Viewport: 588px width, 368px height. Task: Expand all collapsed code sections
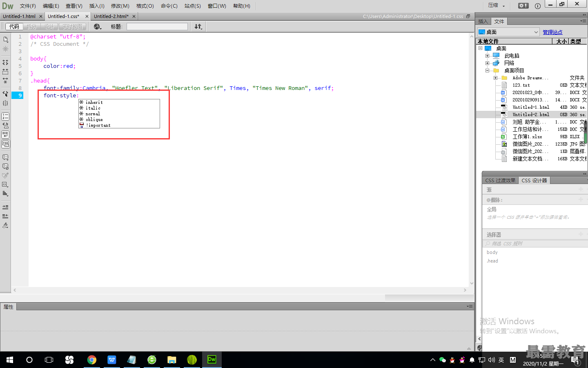(x=5, y=81)
